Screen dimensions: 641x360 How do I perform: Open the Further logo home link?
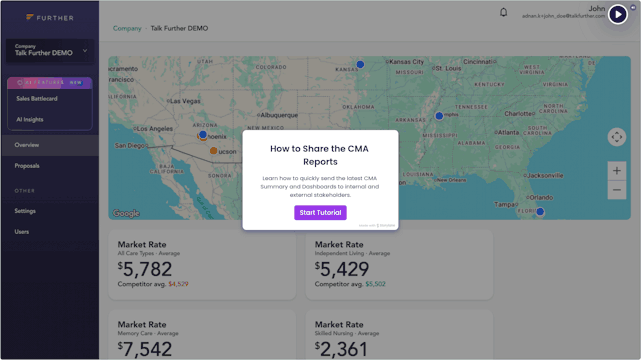pyautogui.click(x=50, y=18)
